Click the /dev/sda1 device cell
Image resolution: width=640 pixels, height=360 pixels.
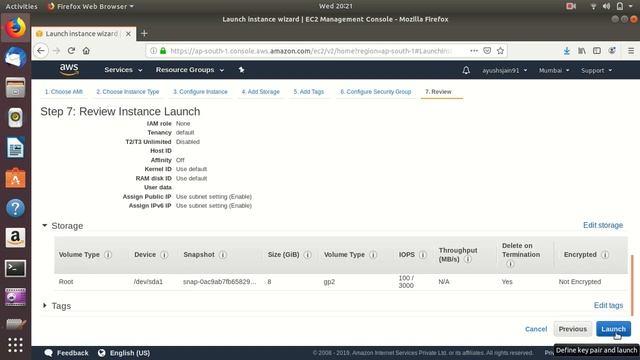[148, 282]
